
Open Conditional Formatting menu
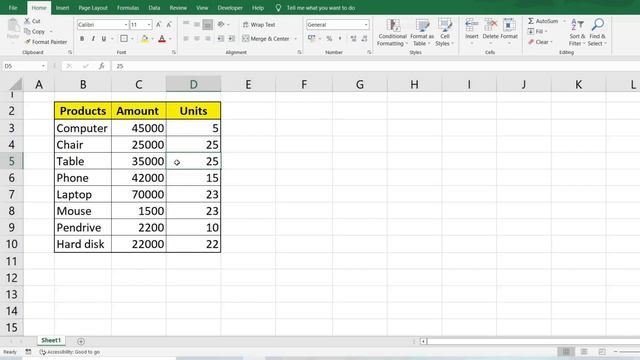pyautogui.click(x=392, y=32)
